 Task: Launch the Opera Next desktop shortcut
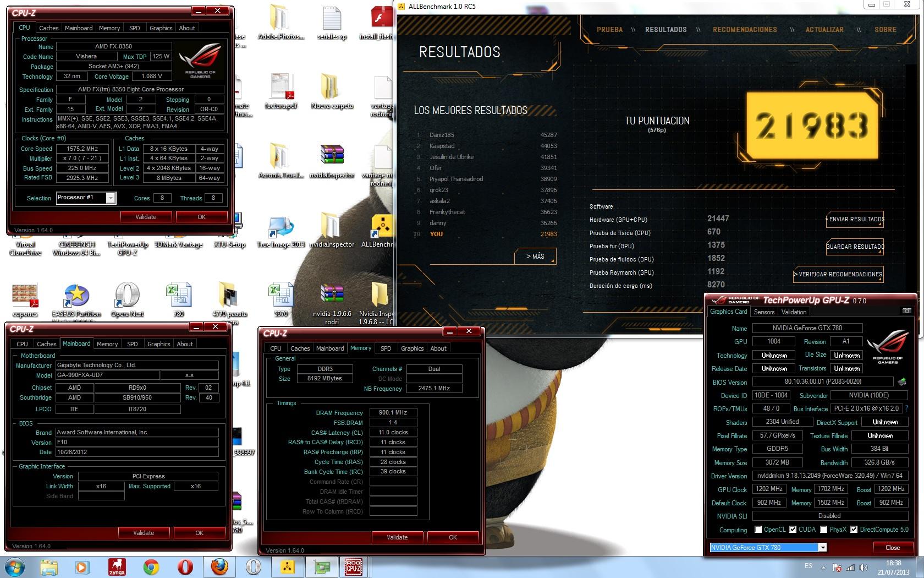pos(127,300)
